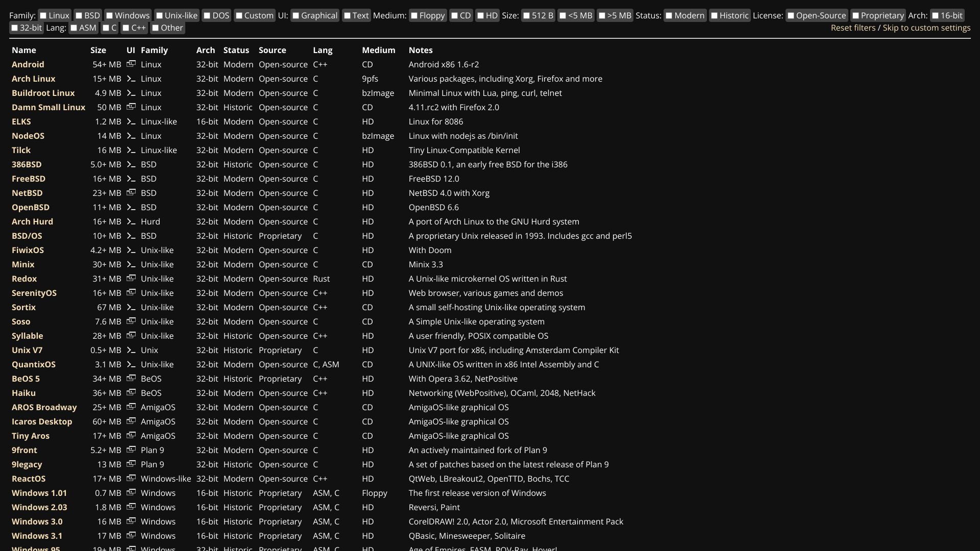Toggle the Floppy medium filter
The width and height of the screenshot is (980, 551).
(414, 16)
